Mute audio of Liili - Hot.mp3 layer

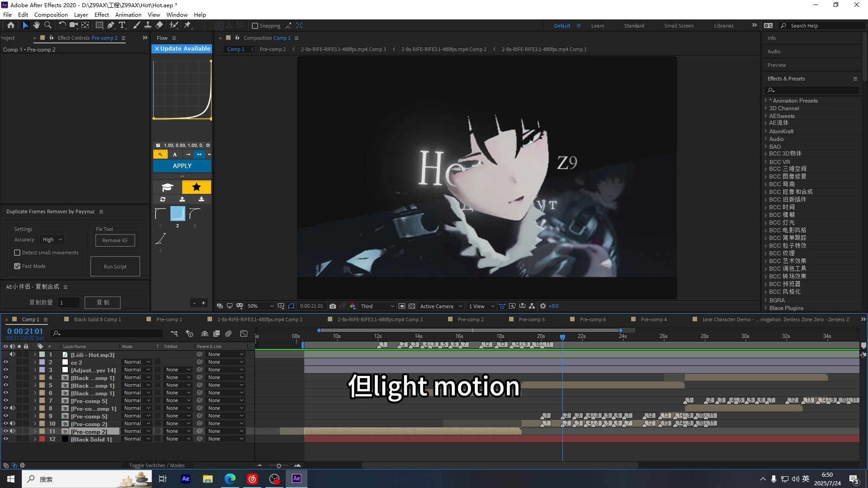click(12, 354)
